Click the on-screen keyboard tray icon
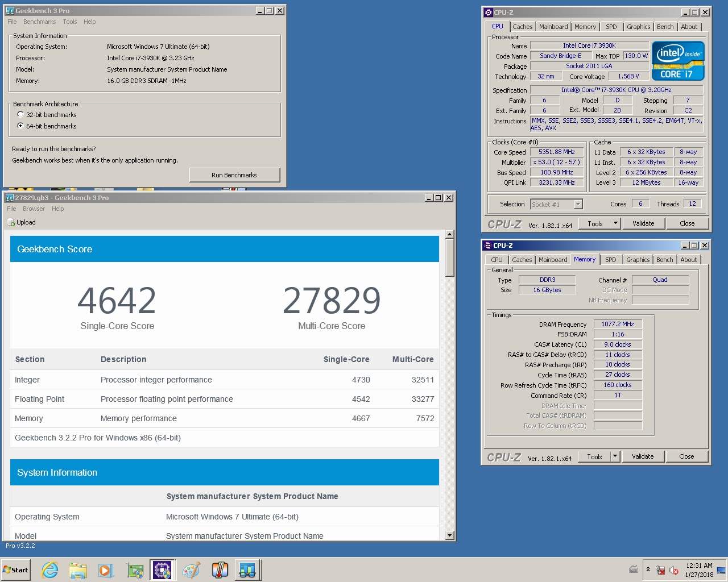This screenshot has width=728, height=582. pyautogui.click(x=634, y=569)
